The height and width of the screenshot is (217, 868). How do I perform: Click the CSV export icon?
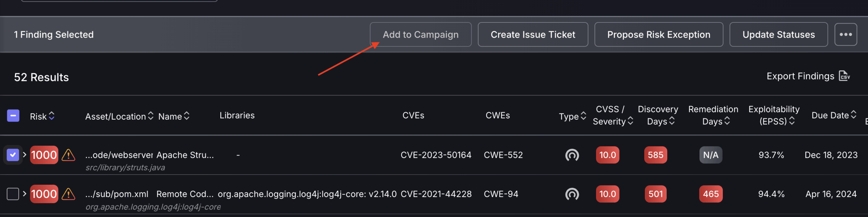click(x=844, y=76)
